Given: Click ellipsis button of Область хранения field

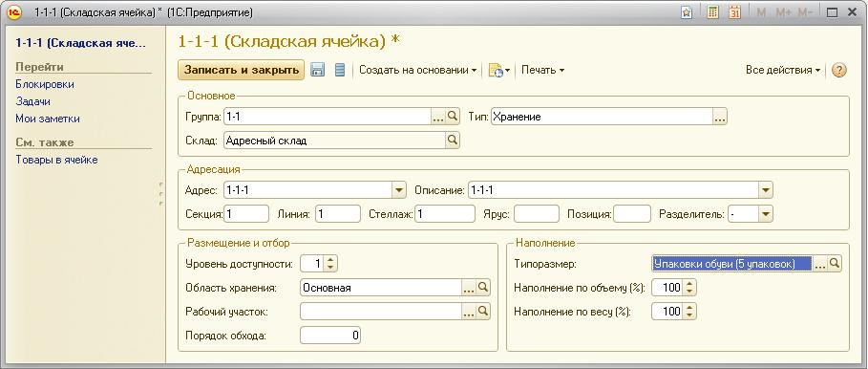Looking at the screenshot, I should click(469, 287).
